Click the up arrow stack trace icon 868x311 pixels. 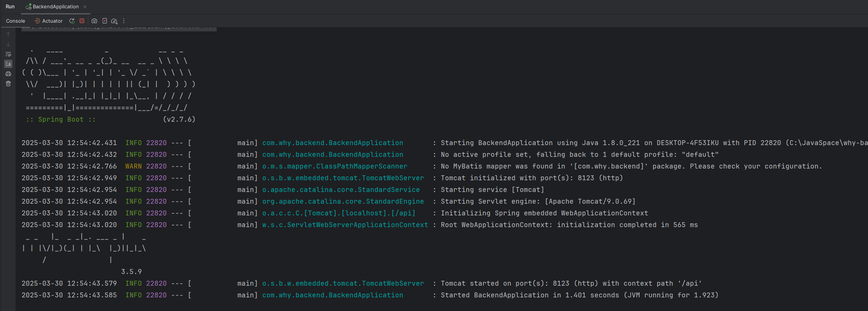coord(8,34)
